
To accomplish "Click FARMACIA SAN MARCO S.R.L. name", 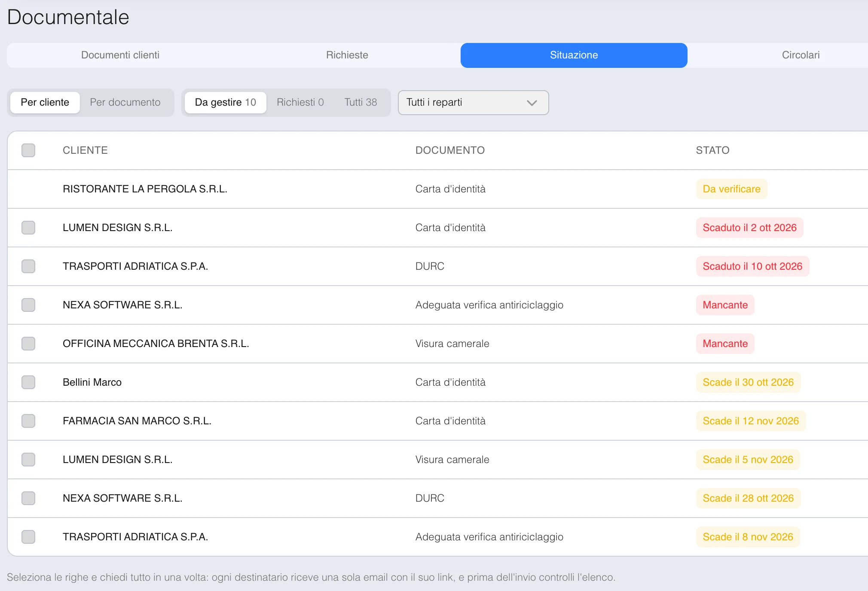I will tap(137, 421).
